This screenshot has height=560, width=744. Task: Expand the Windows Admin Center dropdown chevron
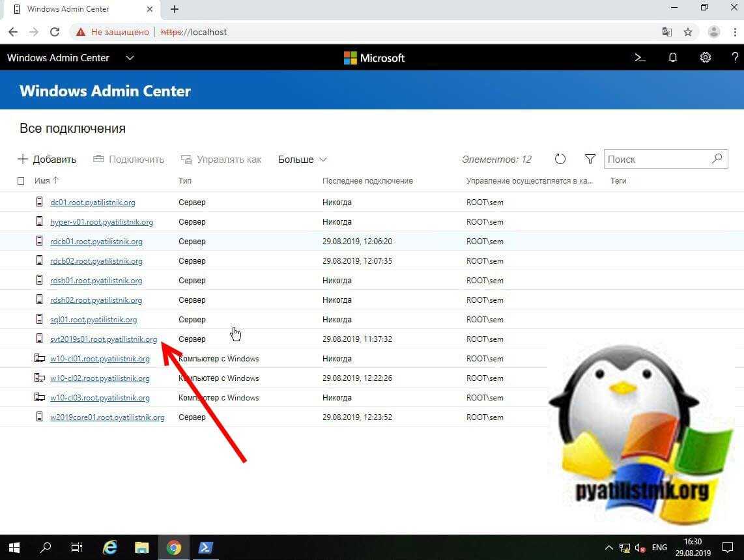pyautogui.click(x=130, y=58)
